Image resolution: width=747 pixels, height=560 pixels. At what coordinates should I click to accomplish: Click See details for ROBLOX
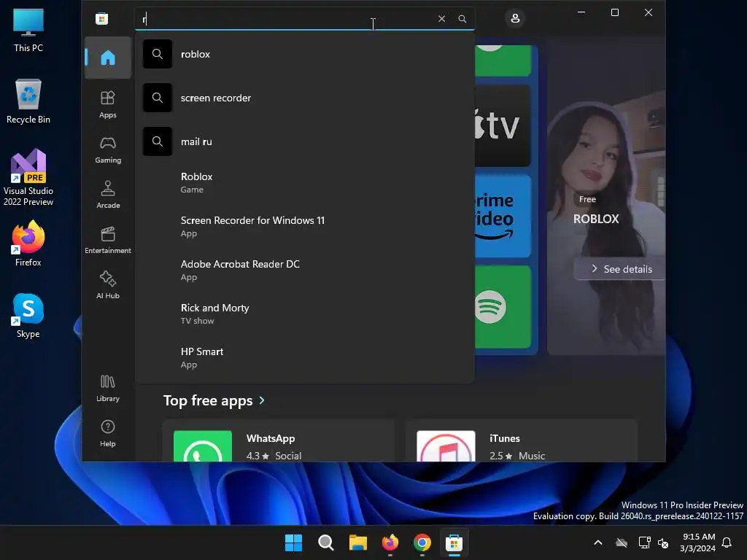(x=622, y=269)
